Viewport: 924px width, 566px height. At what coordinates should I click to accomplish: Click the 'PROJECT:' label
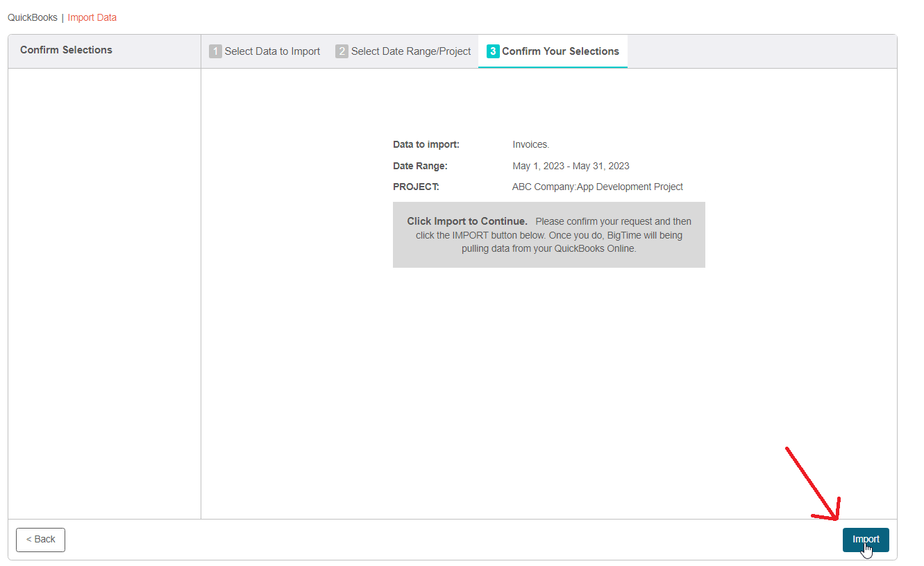point(416,187)
